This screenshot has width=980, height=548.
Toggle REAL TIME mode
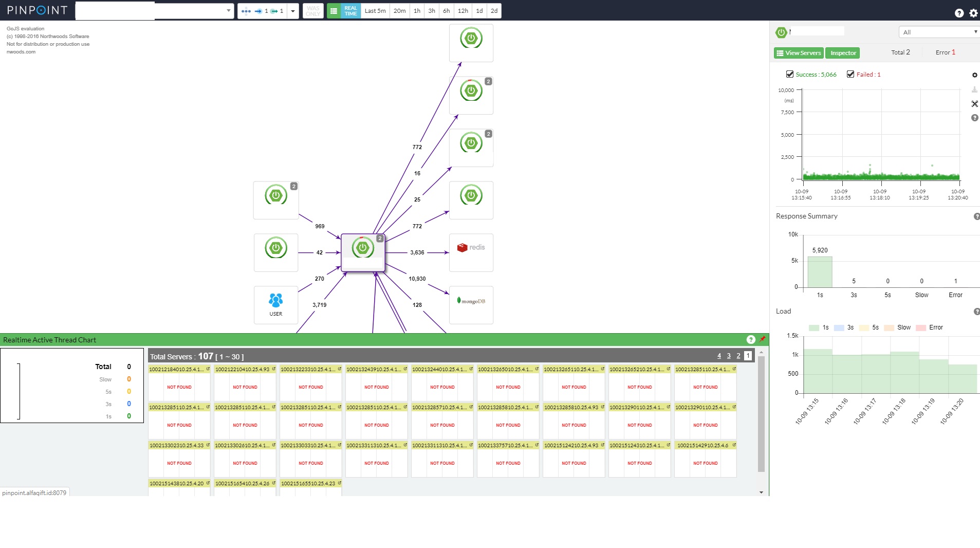350,11
